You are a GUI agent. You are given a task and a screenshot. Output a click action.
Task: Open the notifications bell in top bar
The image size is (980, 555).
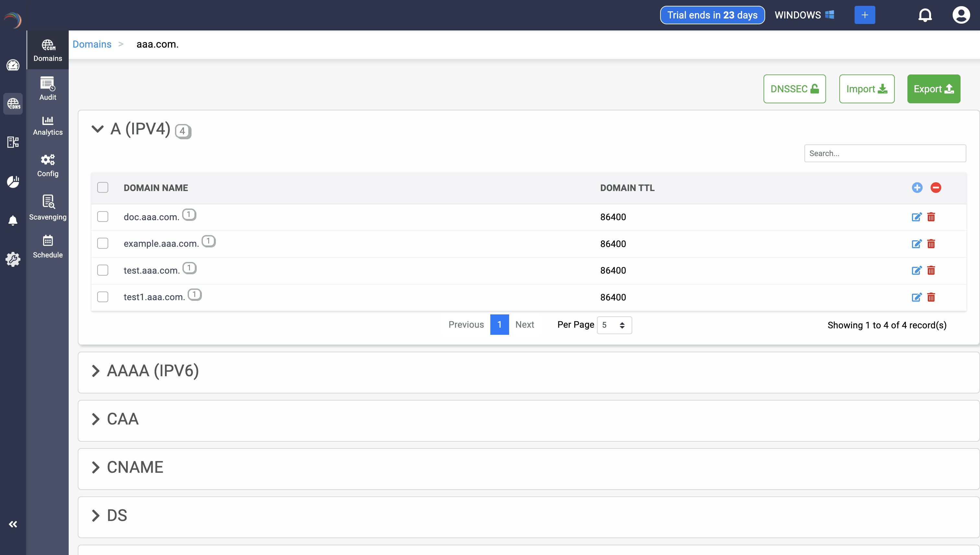click(x=925, y=15)
